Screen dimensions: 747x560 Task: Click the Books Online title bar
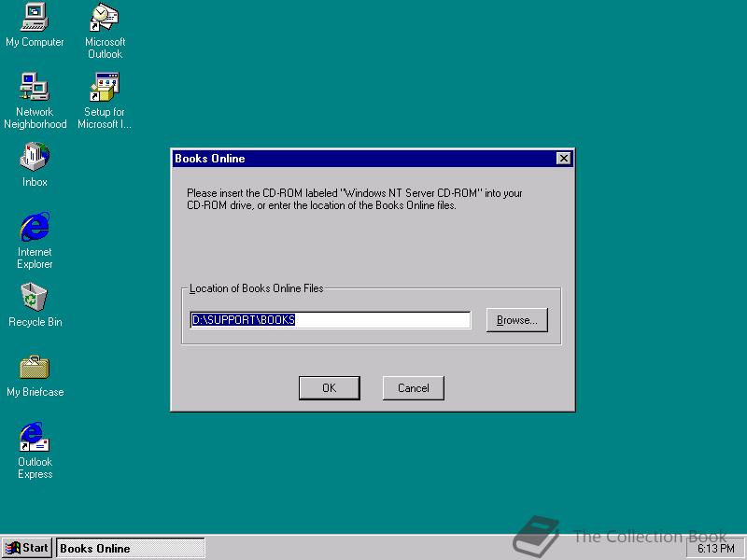click(372, 159)
